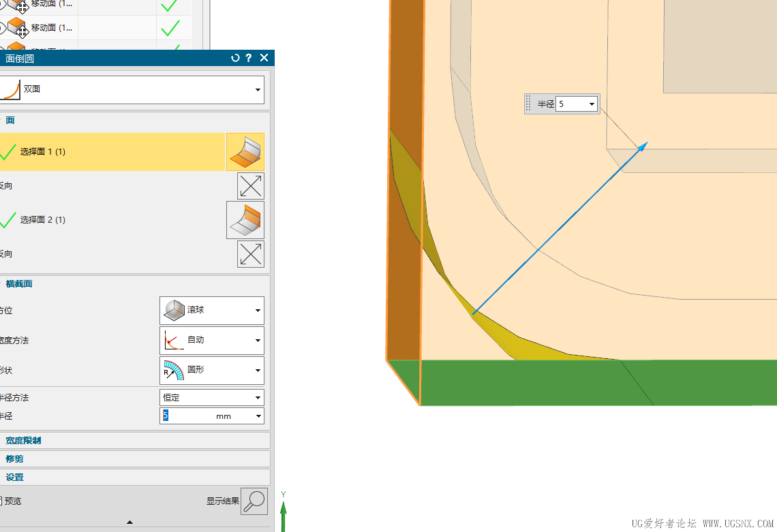Image resolution: width=777 pixels, height=532 pixels.
Task: Reverse direction for face 1
Action: 251,186
